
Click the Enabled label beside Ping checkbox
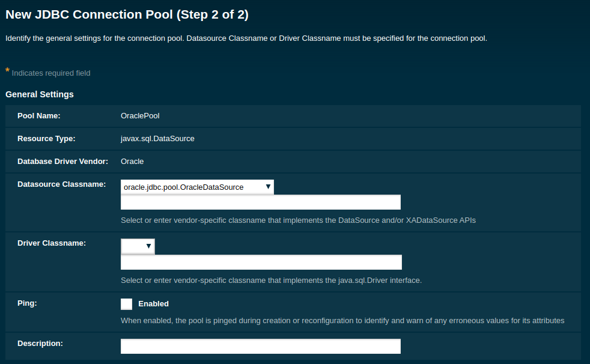[153, 304]
